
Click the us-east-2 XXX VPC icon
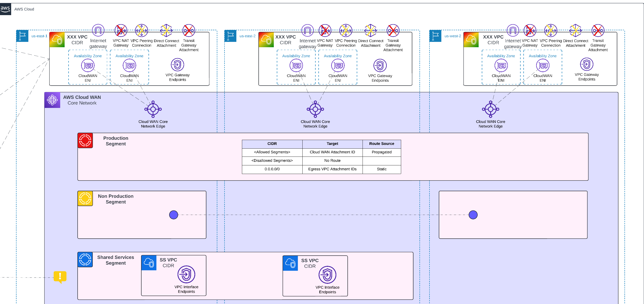pos(266,40)
